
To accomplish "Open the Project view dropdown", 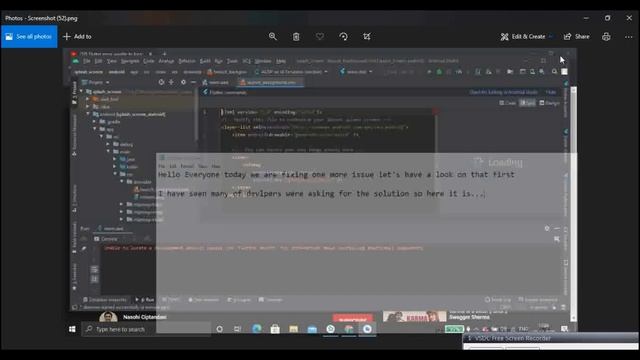I will pyautogui.click(x=96, y=82).
